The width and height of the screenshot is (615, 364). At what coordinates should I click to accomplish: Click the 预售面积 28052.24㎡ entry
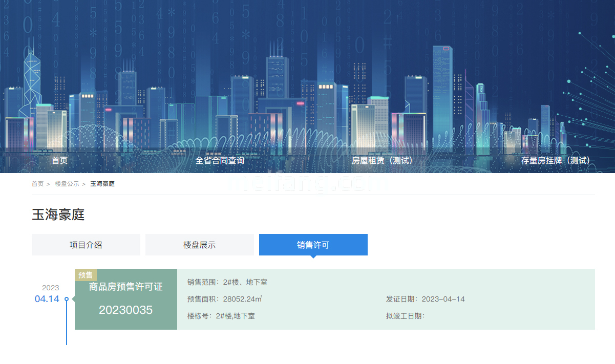(x=225, y=299)
